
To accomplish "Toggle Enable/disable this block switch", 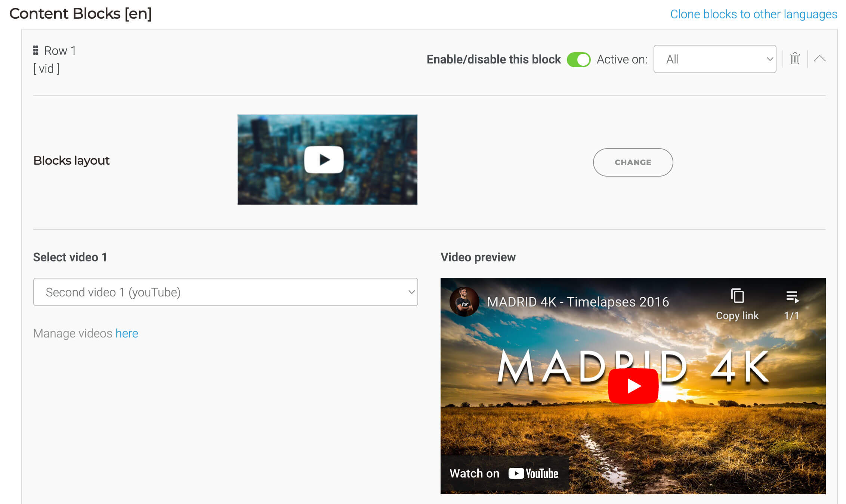I will click(x=578, y=59).
